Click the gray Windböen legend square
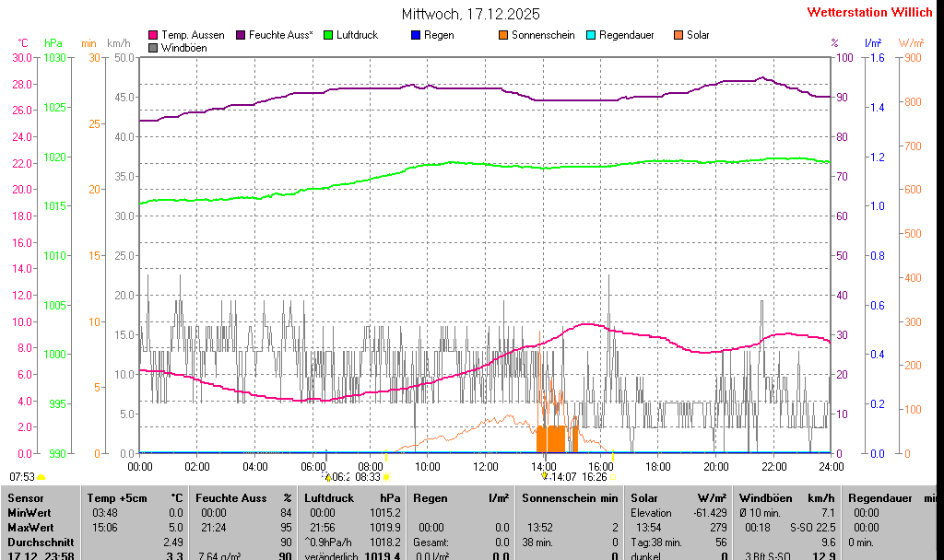The width and height of the screenshot is (944, 560). click(153, 48)
